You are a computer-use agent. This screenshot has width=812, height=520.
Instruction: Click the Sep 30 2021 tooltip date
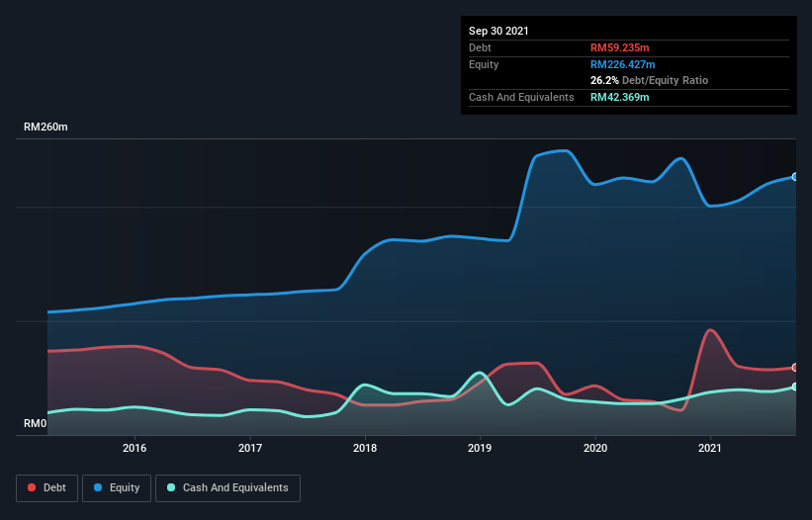(x=498, y=31)
